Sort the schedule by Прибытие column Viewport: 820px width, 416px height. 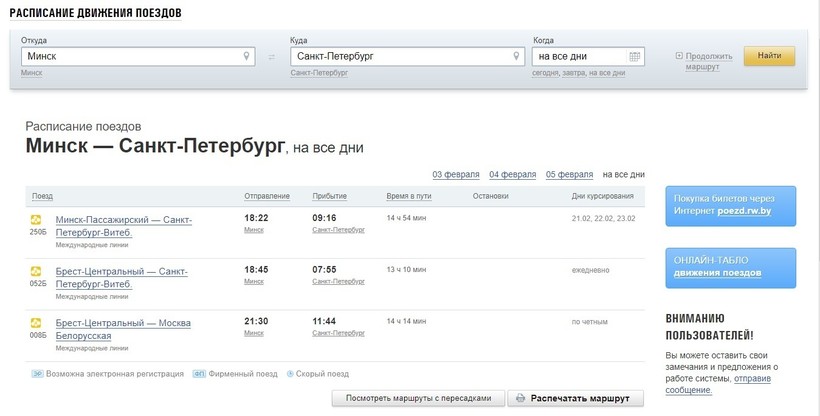click(x=329, y=196)
